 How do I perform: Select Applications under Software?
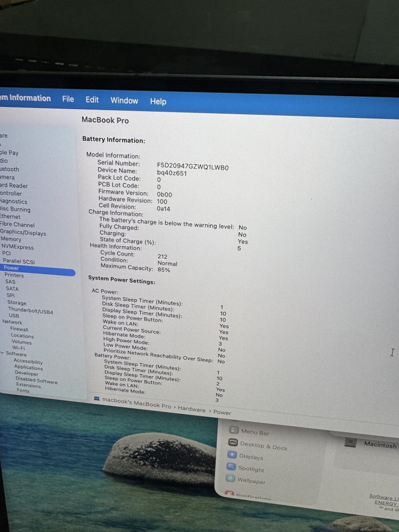29,367
